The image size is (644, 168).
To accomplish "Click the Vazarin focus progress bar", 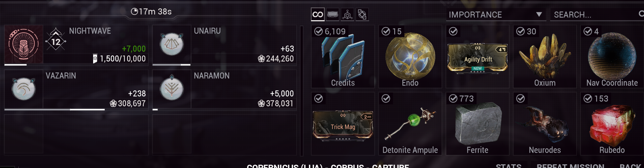I will click(x=55, y=109).
